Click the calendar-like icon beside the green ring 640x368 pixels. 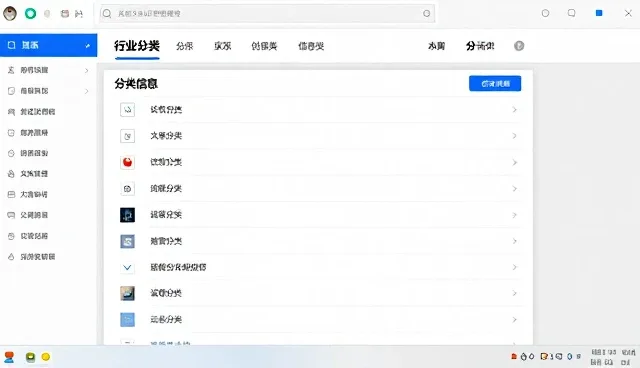[64, 13]
